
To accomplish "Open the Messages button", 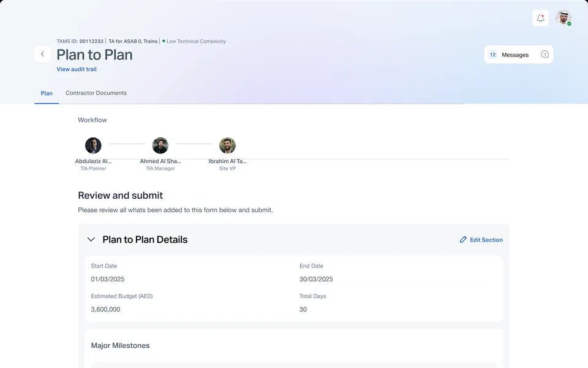I will tap(518, 55).
